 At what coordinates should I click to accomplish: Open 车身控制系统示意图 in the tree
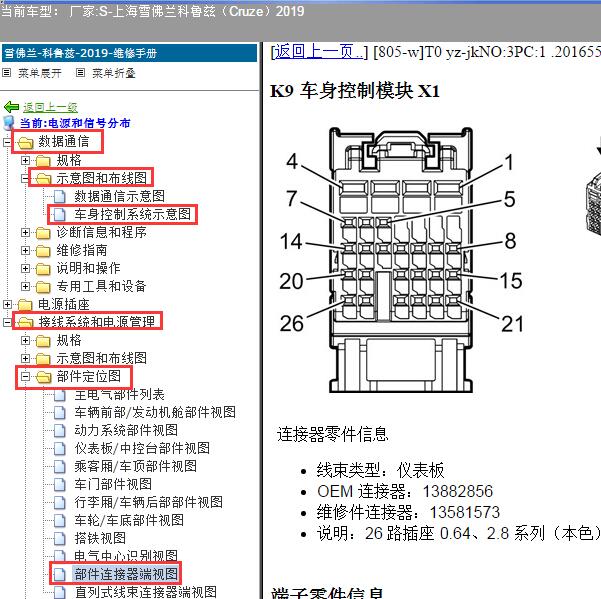(133, 214)
